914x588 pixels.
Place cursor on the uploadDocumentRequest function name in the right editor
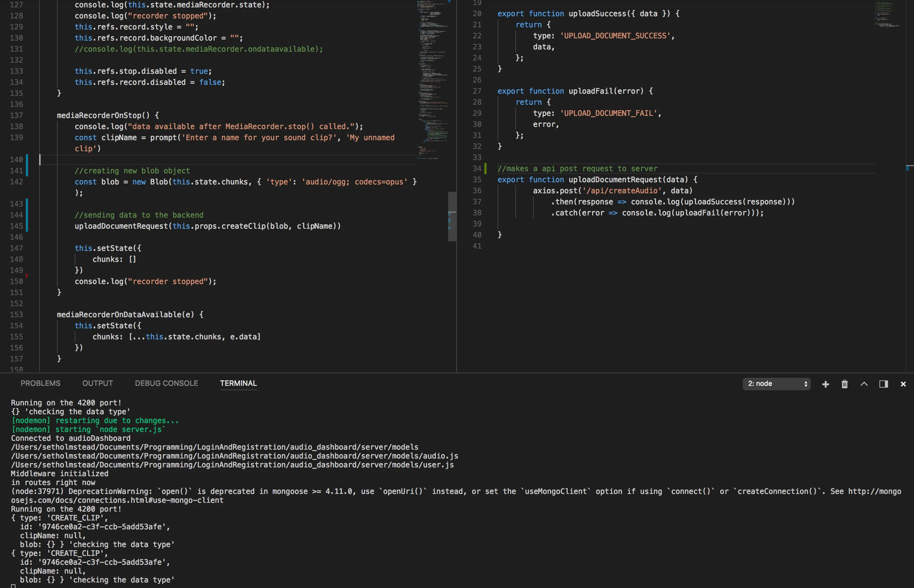coord(615,179)
